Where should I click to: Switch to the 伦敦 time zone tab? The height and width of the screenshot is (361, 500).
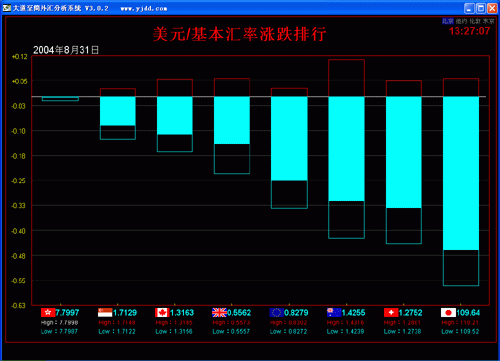(475, 21)
